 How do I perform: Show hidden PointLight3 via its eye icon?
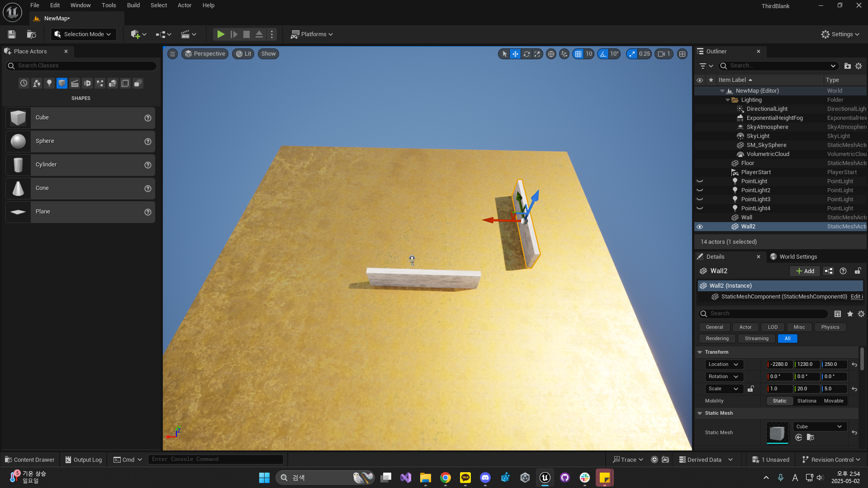click(x=700, y=199)
